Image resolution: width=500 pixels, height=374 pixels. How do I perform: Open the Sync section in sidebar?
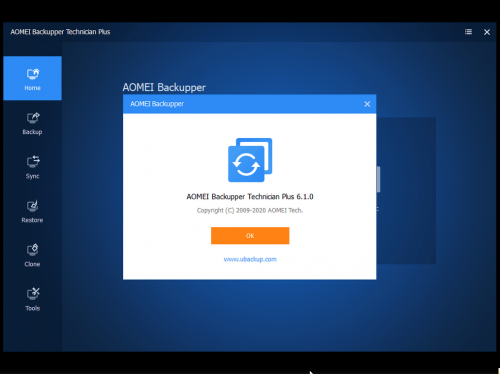coord(32,167)
